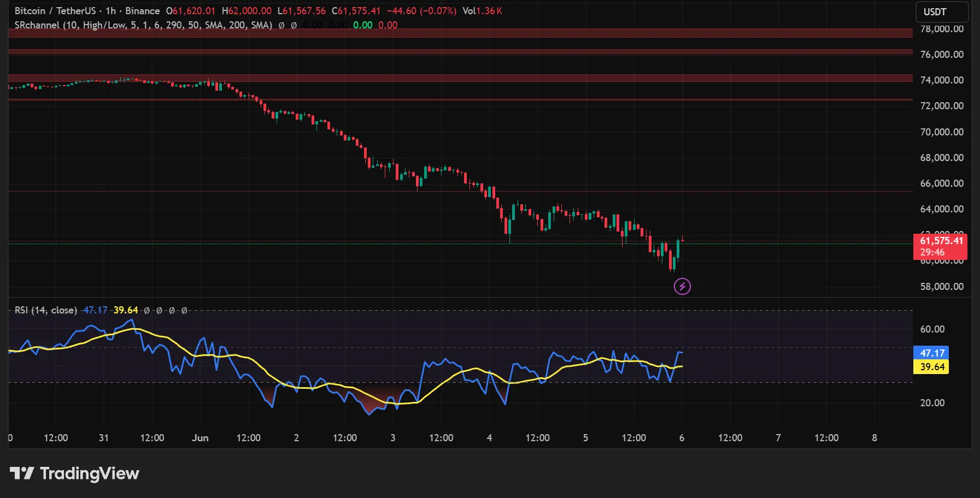Image resolution: width=980 pixels, height=498 pixels.
Task: Click the 72,000.00 price axis label
Action: [942, 106]
